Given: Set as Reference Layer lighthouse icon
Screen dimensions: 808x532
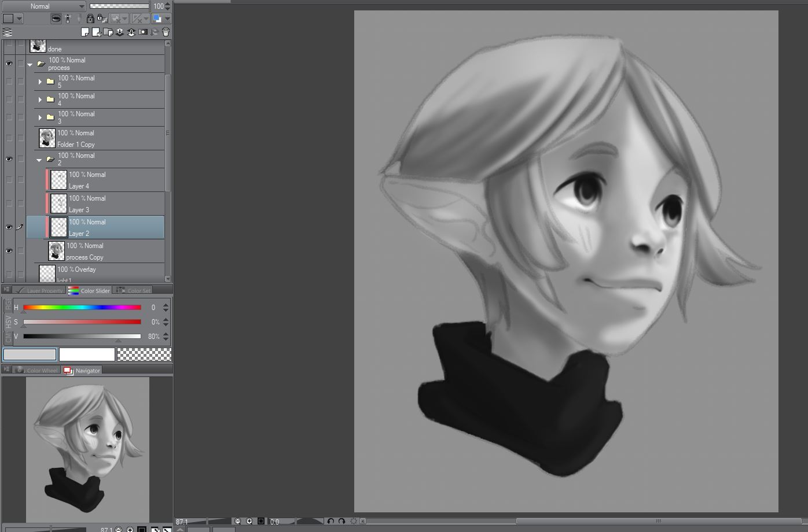Looking at the screenshot, I should [68, 19].
